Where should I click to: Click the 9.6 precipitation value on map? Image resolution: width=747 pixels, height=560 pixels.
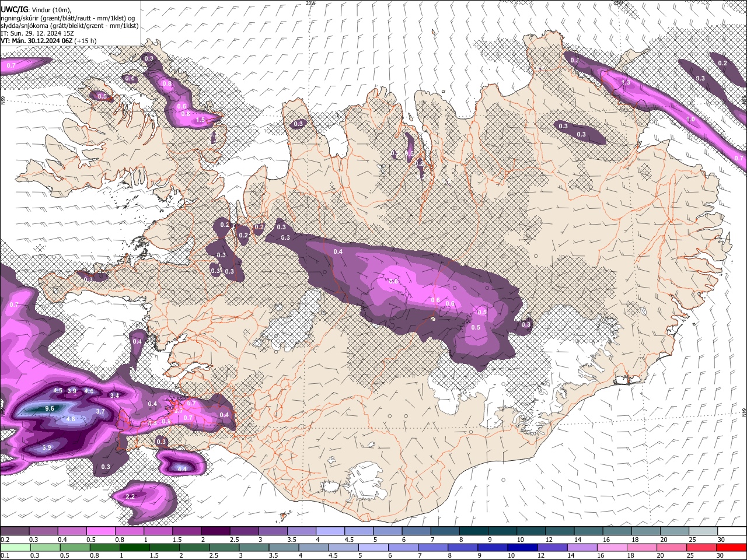[x=50, y=409]
